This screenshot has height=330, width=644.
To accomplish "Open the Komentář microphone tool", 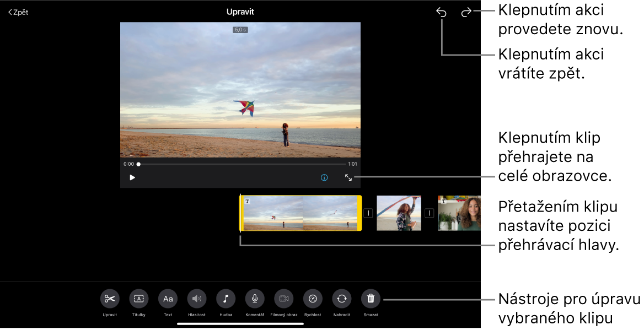I will (x=255, y=299).
